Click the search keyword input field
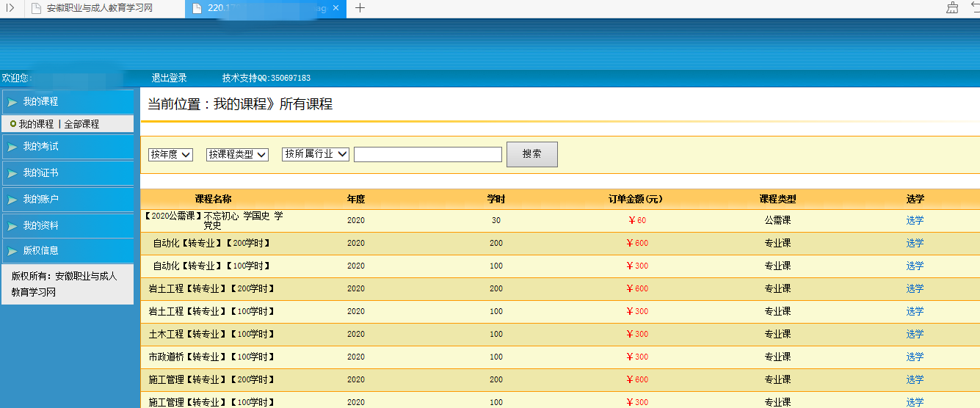980x408 pixels. click(x=427, y=154)
